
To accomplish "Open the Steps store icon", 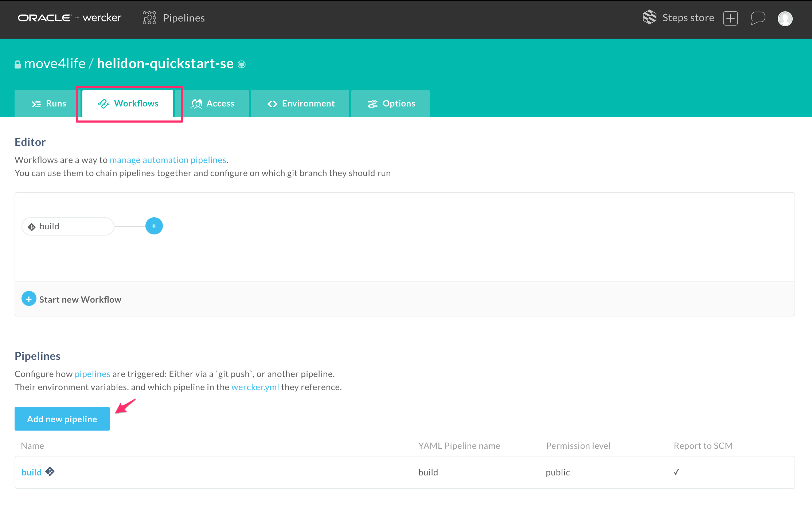I will (x=649, y=18).
